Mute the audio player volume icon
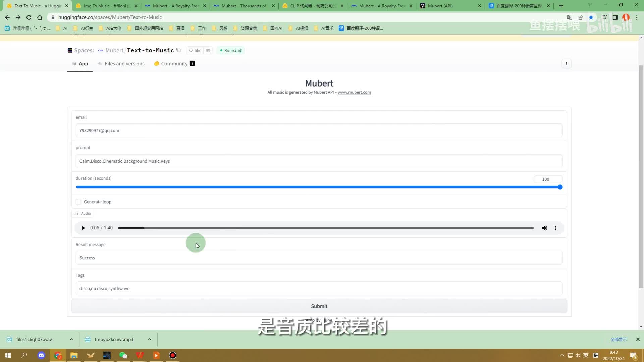The width and height of the screenshot is (644, 362). pos(544,228)
